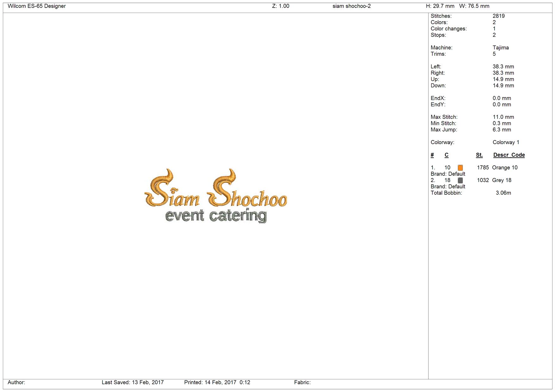Click the 'siam shochoo-2' design name
This screenshot has width=555, height=392.
click(352, 6)
